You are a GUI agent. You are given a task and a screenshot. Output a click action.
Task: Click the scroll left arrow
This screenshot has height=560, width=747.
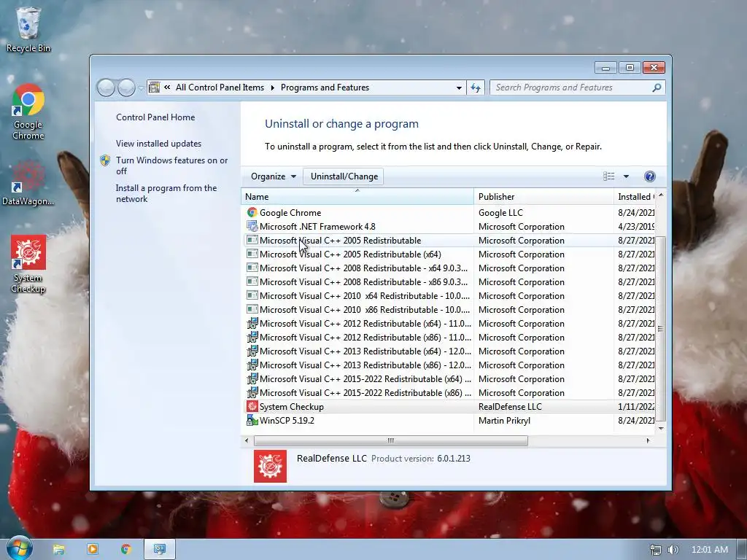247,440
